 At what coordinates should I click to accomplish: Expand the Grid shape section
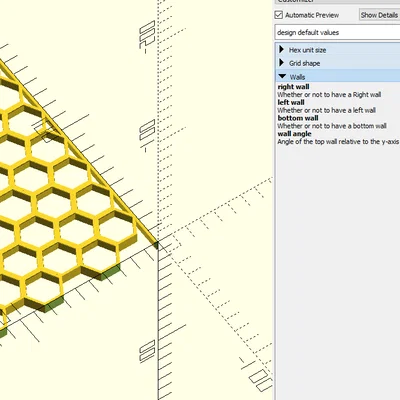pos(282,63)
